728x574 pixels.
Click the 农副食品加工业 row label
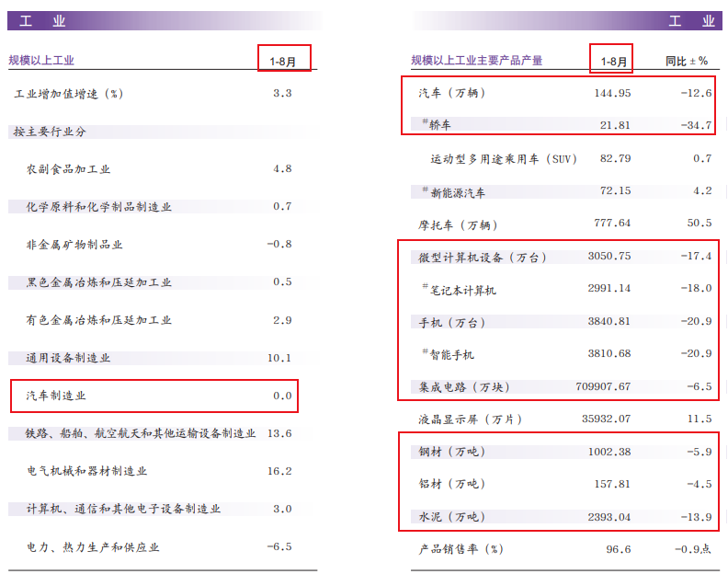68,169
